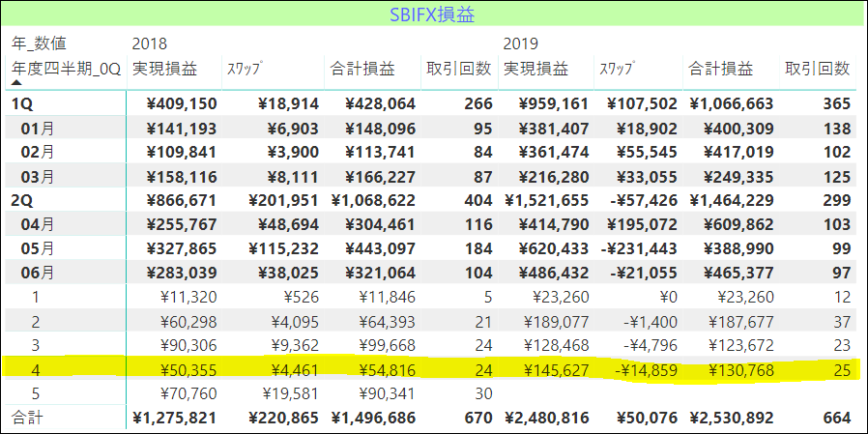Click the cell ¥1,066,663
868x434 pixels.
732,103
